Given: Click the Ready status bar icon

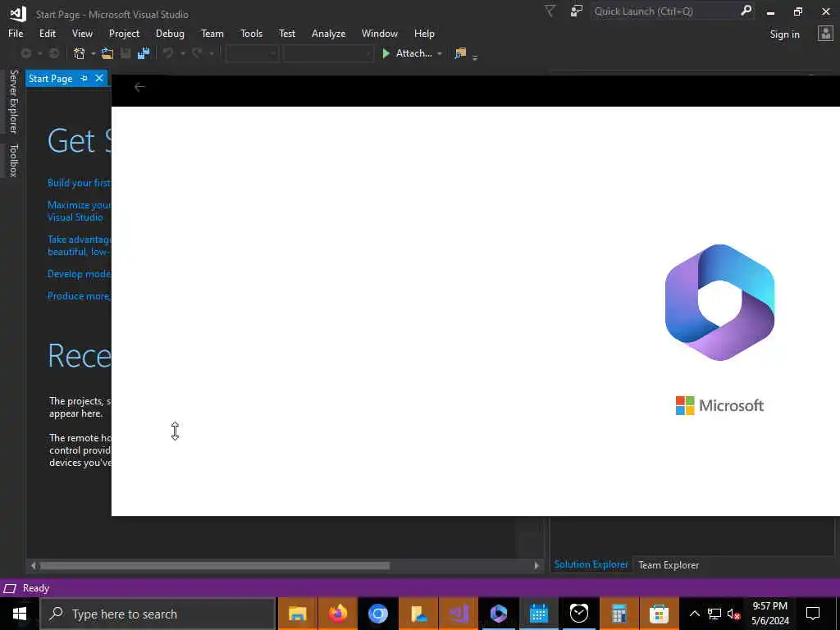Looking at the screenshot, I should (x=10, y=588).
